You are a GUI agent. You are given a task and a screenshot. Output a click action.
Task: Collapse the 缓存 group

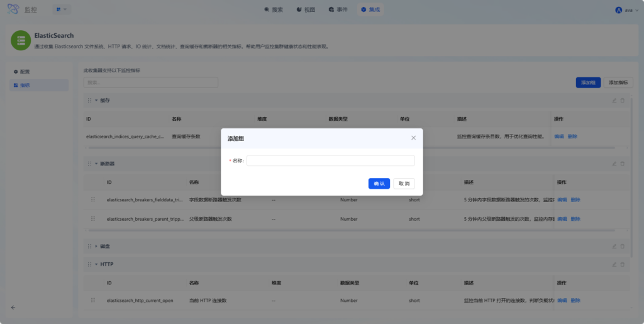tap(96, 101)
